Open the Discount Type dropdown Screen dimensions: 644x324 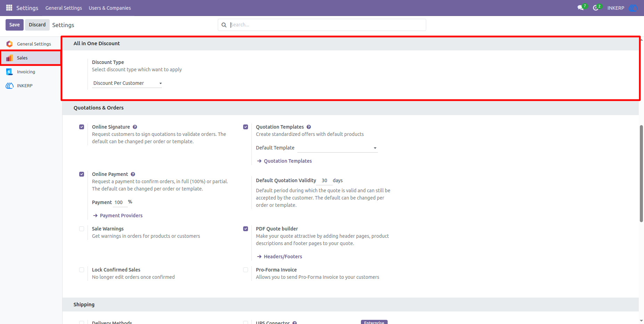pyautogui.click(x=127, y=83)
